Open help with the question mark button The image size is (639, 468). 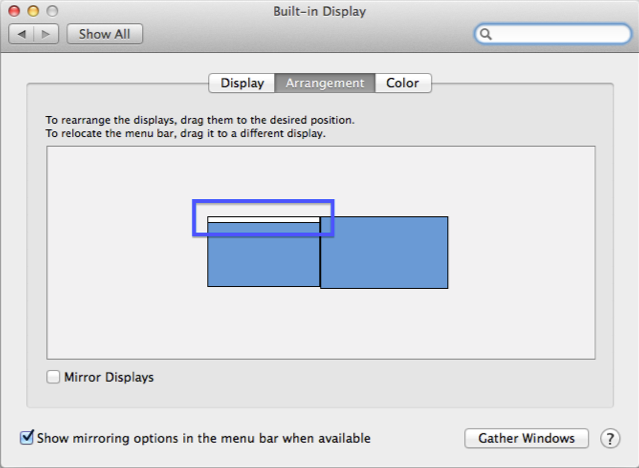609,438
